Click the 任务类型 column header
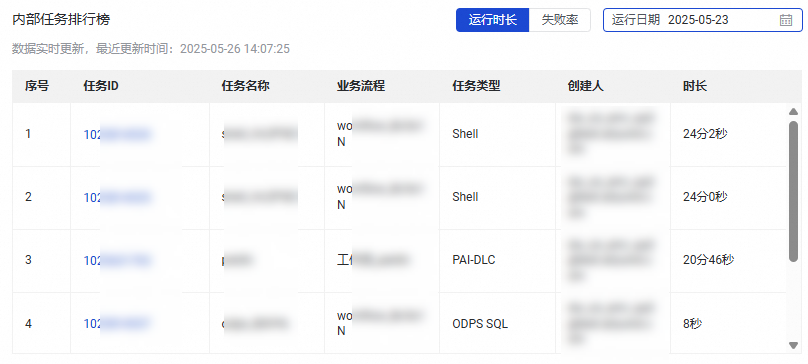Viewport: 808px width, 364px height. (476, 86)
